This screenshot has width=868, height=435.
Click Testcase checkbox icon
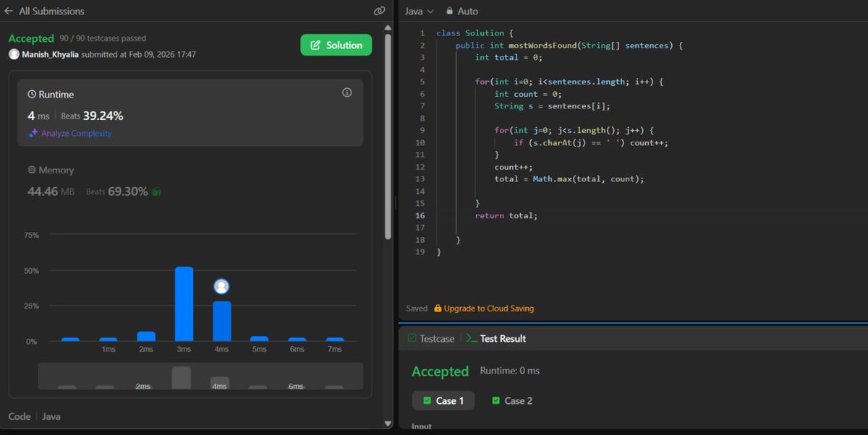(x=412, y=338)
